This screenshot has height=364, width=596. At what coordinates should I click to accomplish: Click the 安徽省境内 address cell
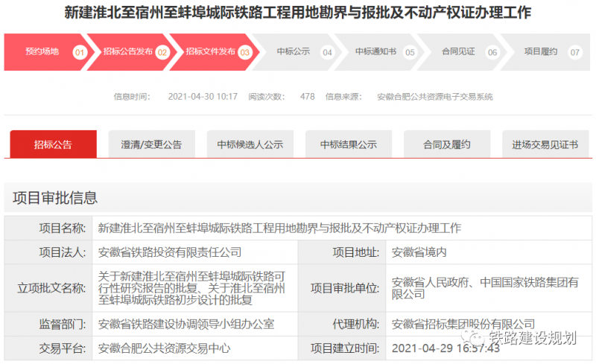pos(489,252)
